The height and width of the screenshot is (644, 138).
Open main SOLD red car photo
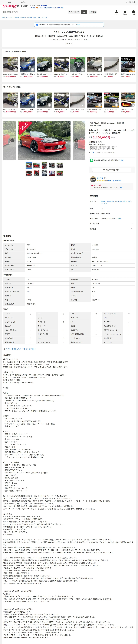click(x=44, y=140)
